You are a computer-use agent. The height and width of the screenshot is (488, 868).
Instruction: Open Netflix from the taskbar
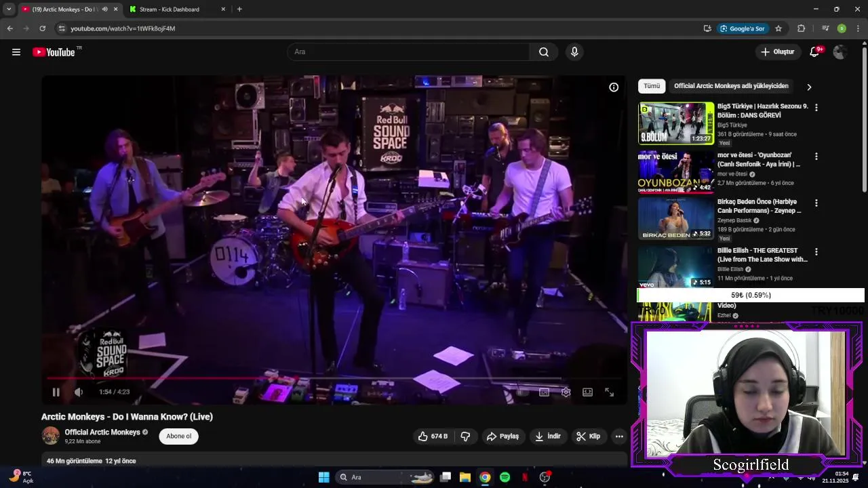524,477
